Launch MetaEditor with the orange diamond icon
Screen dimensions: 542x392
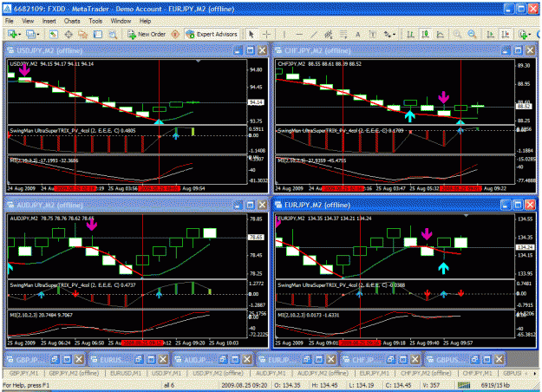[175, 34]
